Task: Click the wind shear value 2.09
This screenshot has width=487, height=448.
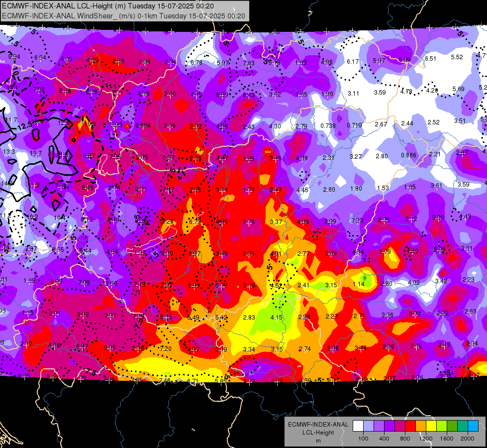Action: pos(388,346)
